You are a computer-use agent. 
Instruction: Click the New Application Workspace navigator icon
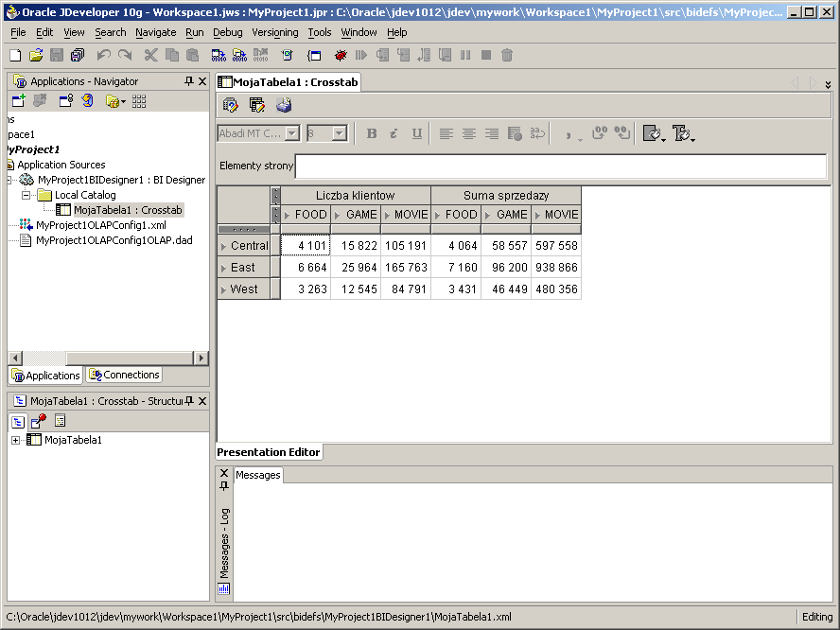18,100
